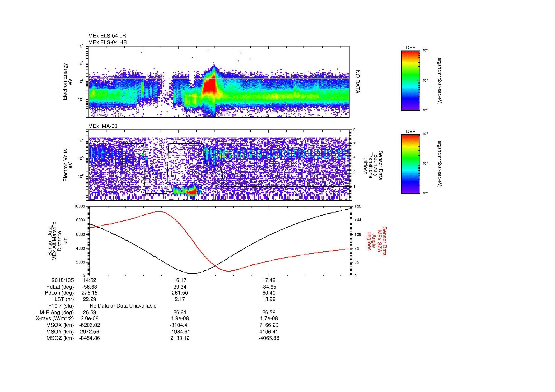Click PdLat value '39.34'
This screenshot has height=392, width=555.
pyautogui.click(x=180, y=287)
